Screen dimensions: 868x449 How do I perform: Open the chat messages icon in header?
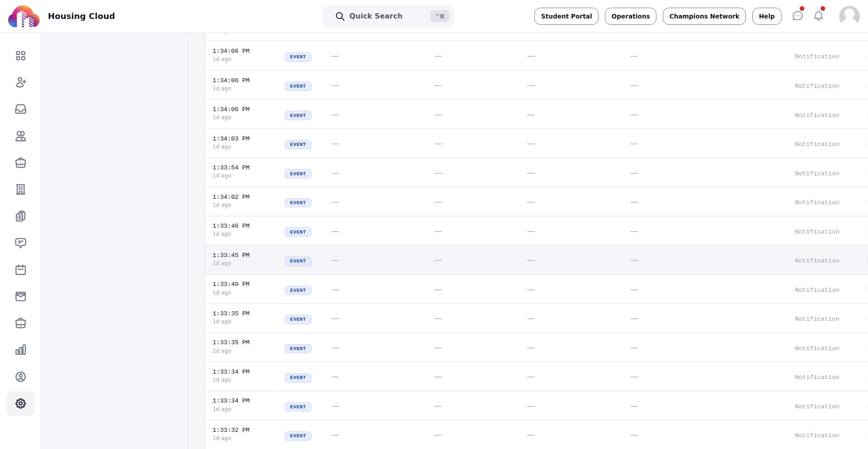(x=797, y=16)
